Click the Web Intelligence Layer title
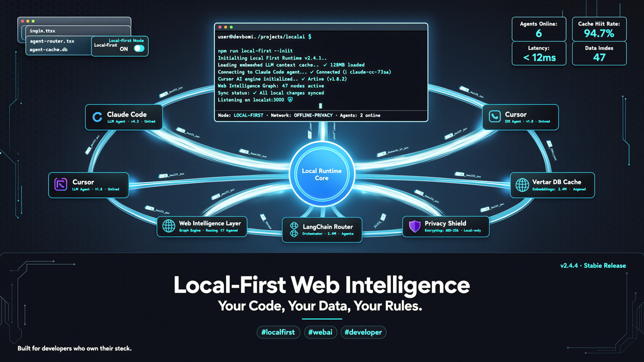644x362 pixels. pyautogui.click(x=210, y=223)
